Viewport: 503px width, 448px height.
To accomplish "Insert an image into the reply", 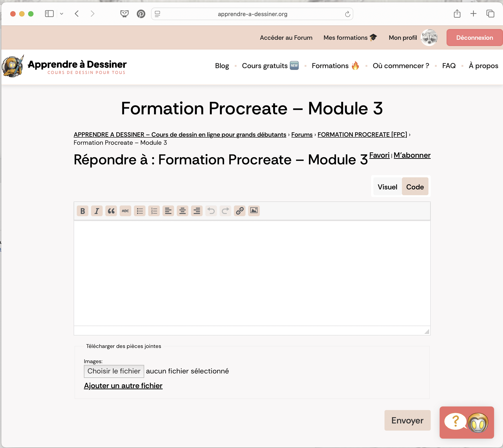I will 254,211.
